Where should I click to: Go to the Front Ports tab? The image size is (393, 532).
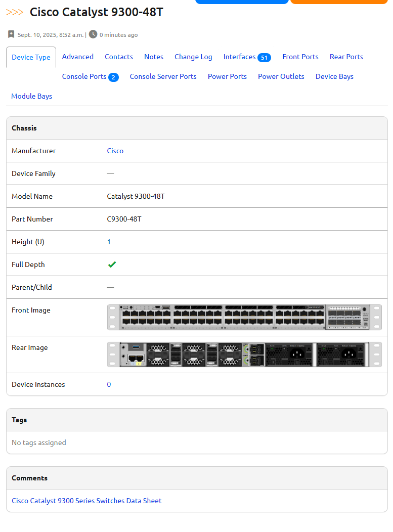pyautogui.click(x=300, y=57)
